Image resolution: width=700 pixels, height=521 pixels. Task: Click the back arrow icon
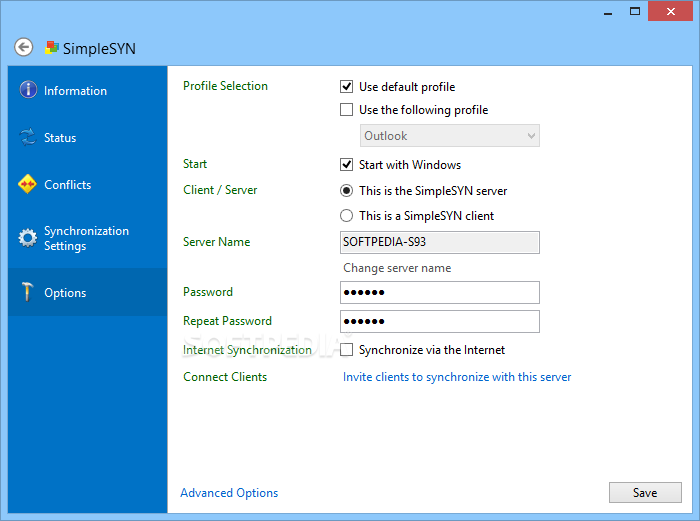tap(24, 47)
